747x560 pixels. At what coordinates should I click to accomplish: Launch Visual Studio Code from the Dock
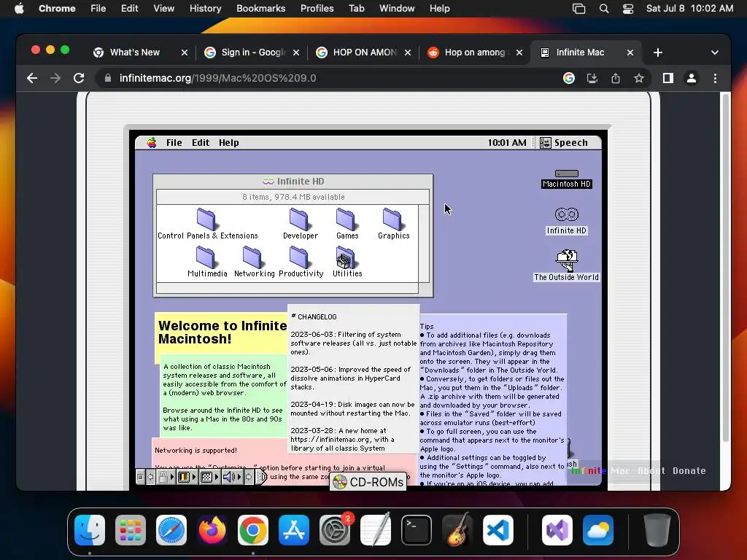pyautogui.click(x=498, y=530)
